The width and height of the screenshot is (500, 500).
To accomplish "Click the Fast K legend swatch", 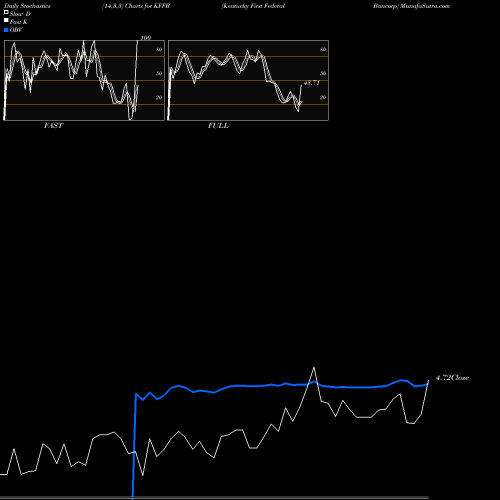I will pos(6,21).
